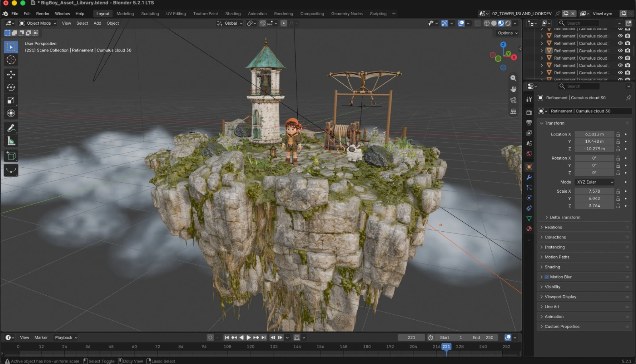
Task: Toggle the Motion Blur checkbox
Action: 547,277
